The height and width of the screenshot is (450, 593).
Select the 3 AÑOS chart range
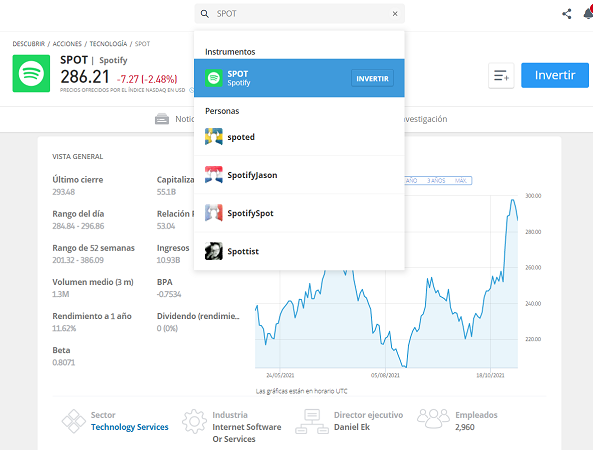436,181
